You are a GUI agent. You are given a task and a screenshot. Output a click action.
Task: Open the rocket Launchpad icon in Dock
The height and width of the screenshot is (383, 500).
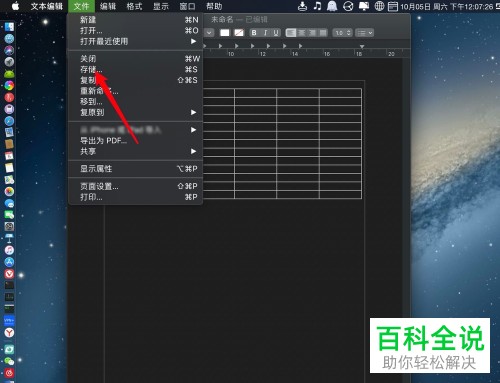click(x=9, y=62)
